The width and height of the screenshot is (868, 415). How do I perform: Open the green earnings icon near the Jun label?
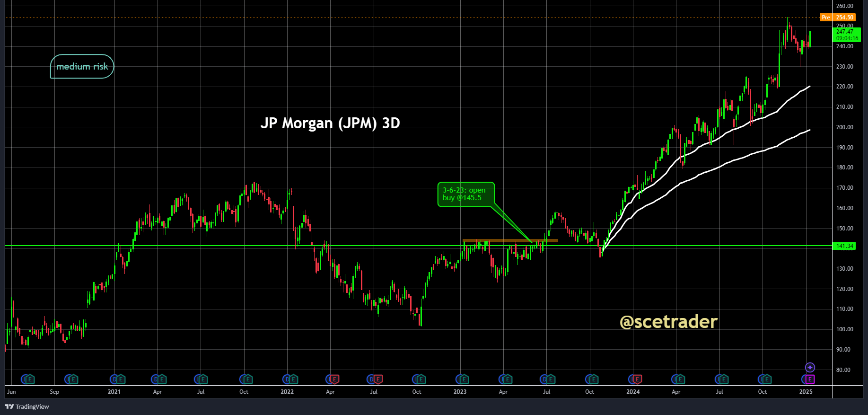(30, 379)
